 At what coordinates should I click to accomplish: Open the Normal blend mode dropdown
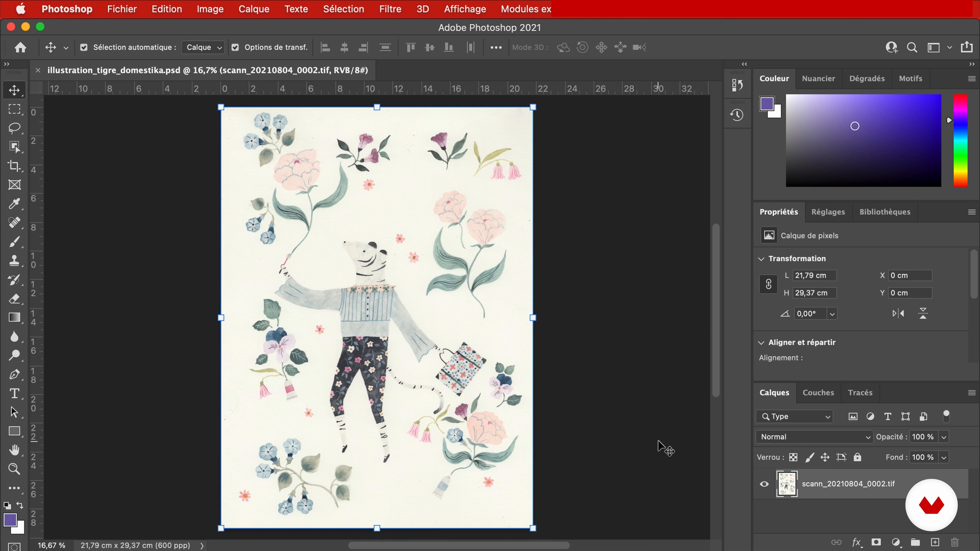click(814, 437)
